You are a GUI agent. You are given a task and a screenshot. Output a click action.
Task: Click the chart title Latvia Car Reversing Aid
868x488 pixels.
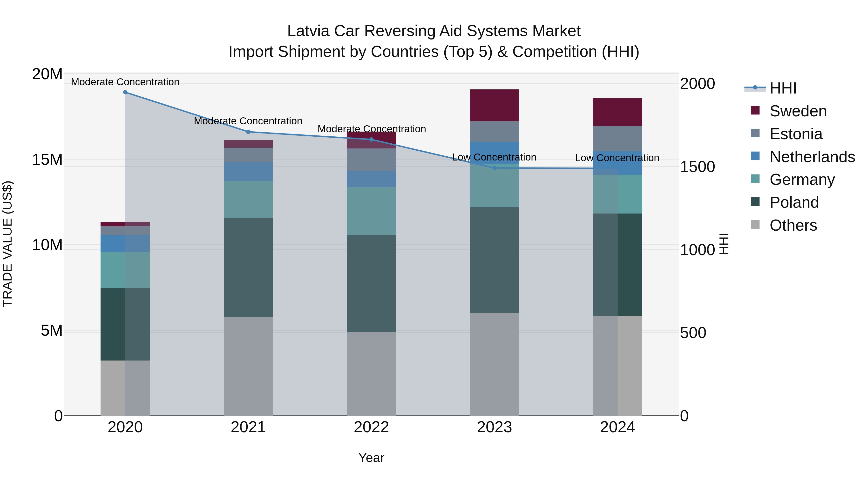point(434,31)
